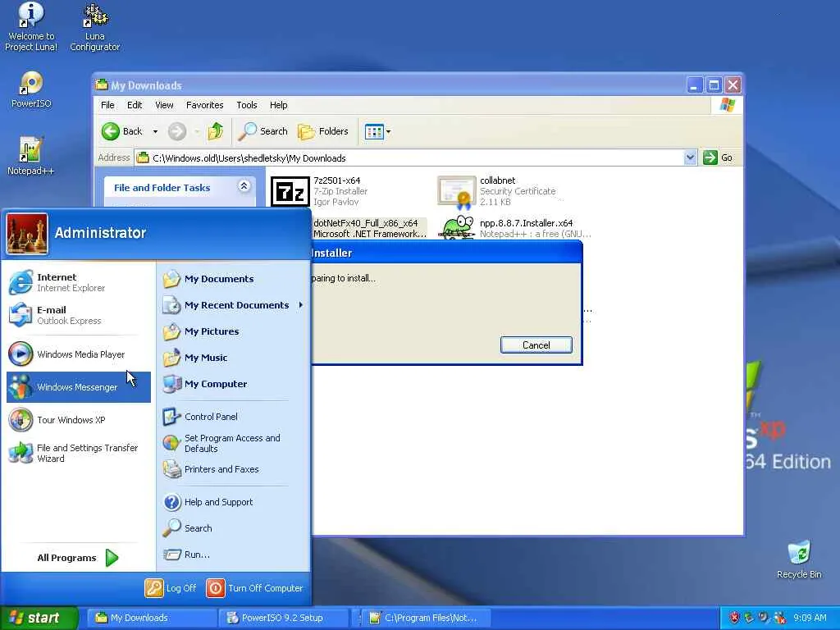Image resolution: width=840 pixels, height=630 pixels.
Task: Open the Back history dropdown arrow
Action: tap(155, 131)
